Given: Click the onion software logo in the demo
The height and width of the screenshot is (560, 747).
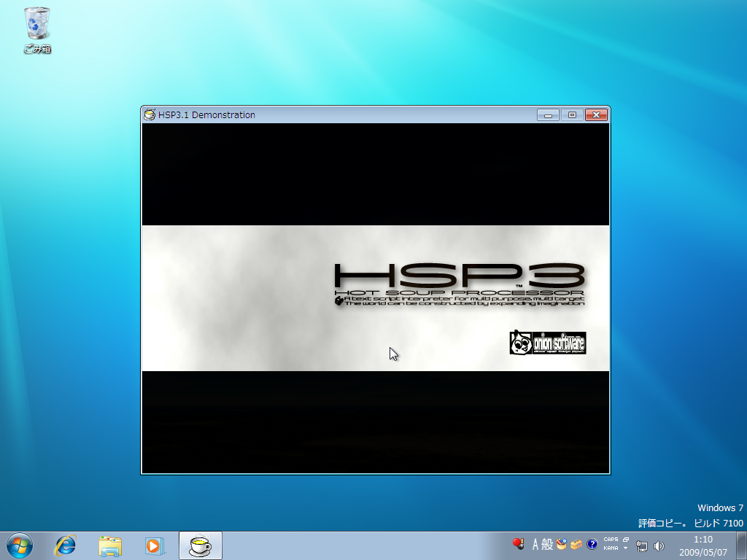Looking at the screenshot, I should pos(548,343).
